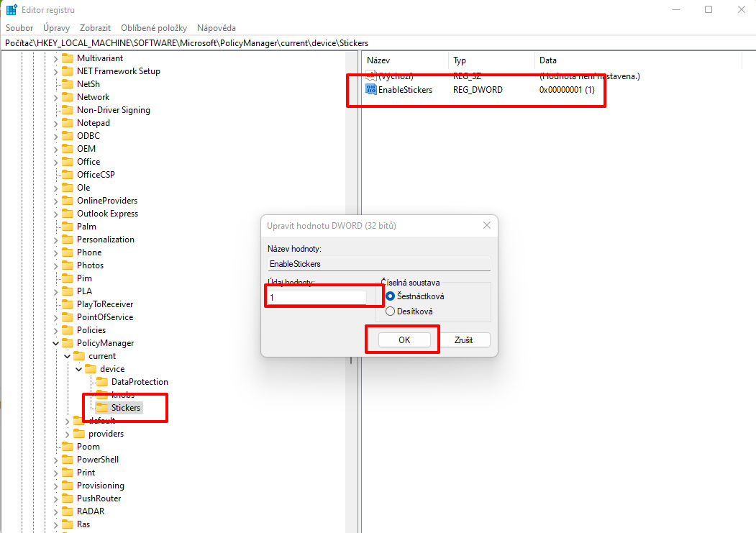Click the PowerShell folder icon
This screenshot has width=756, height=533.
tap(68, 460)
